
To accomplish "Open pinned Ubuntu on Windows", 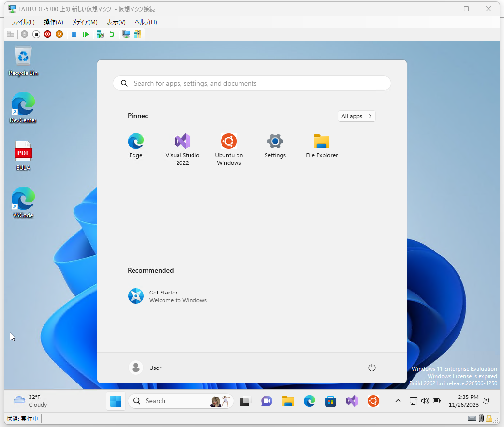I will coord(229,150).
